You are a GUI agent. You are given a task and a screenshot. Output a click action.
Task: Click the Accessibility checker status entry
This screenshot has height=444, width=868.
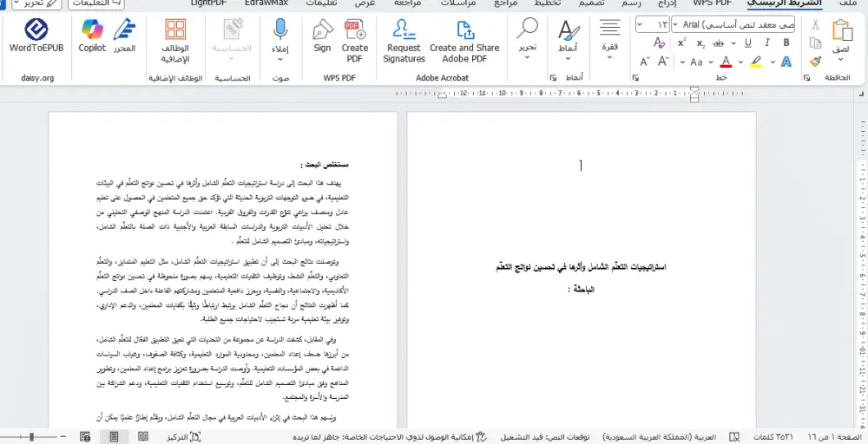pyautogui.click(x=391, y=437)
